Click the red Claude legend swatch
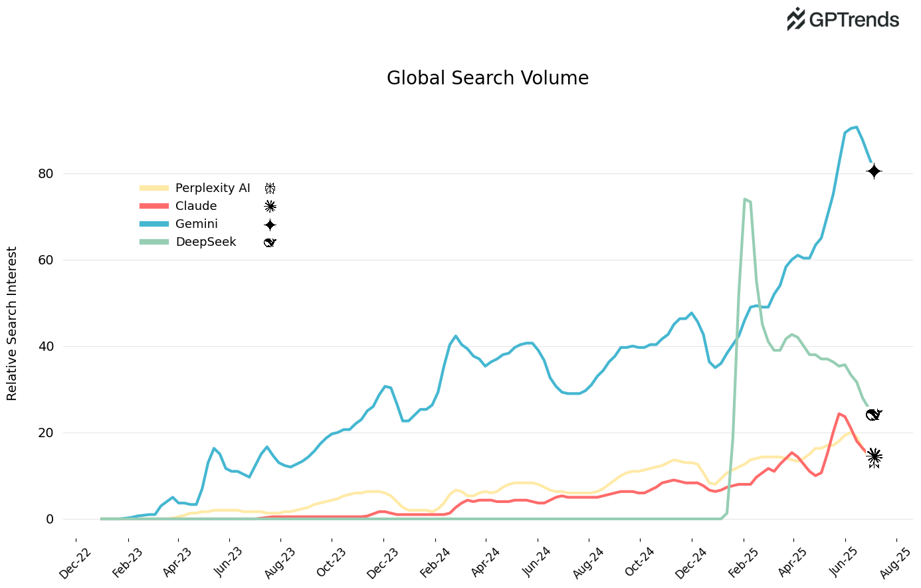The height and width of the screenshot is (588, 921). coord(154,206)
